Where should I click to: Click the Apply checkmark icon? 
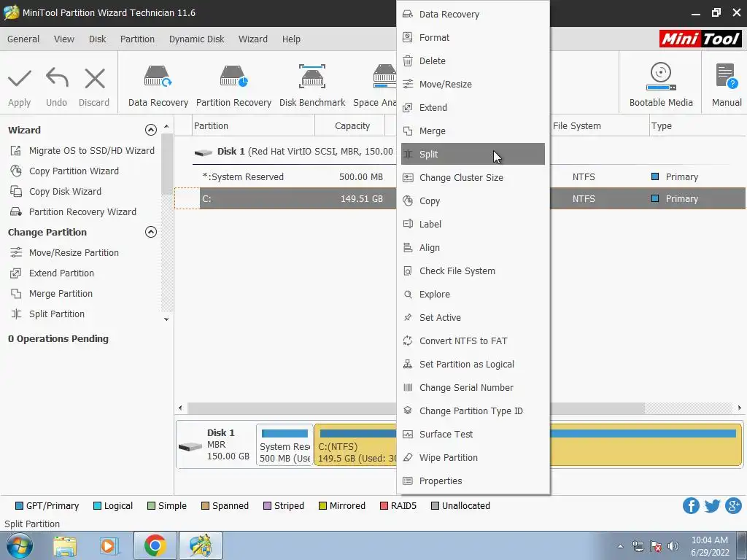(x=20, y=79)
